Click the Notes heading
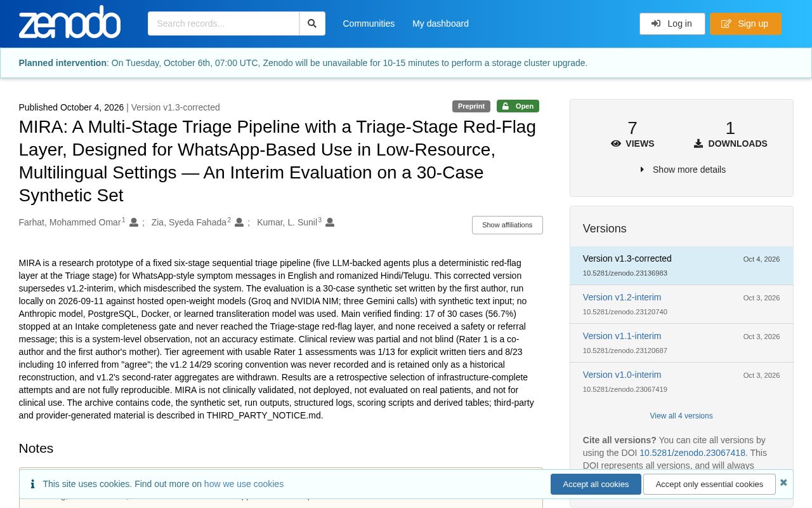This screenshot has width=812, height=508. (x=36, y=448)
